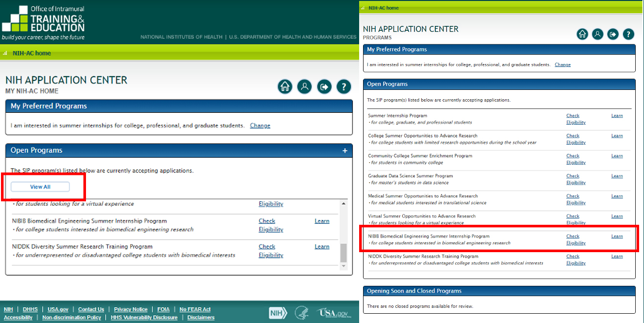
Task: Click the scroll-up arrow of the programs list
Action: click(343, 204)
